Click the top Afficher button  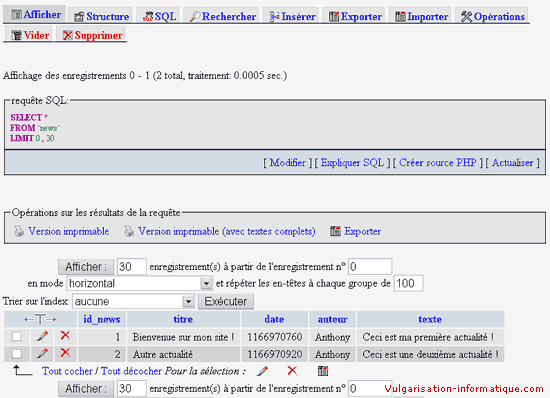[x=86, y=267]
